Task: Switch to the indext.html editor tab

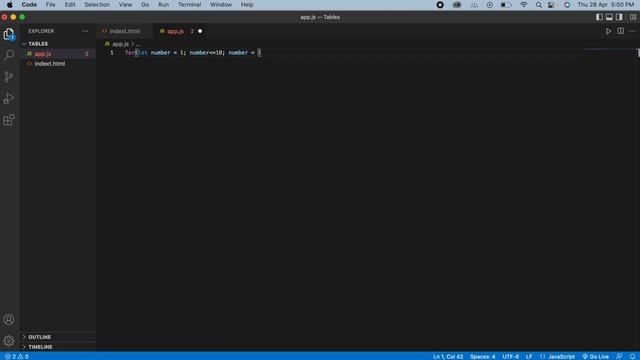Action: [124, 31]
